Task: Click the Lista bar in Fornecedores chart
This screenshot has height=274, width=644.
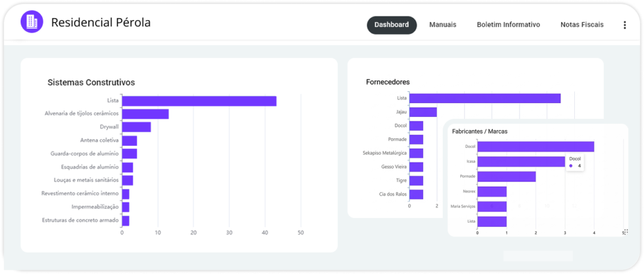Action: [484, 98]
